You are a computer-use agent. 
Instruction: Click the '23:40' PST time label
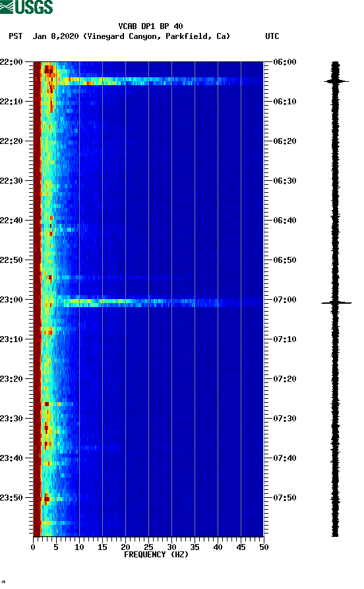coord(11,458)
